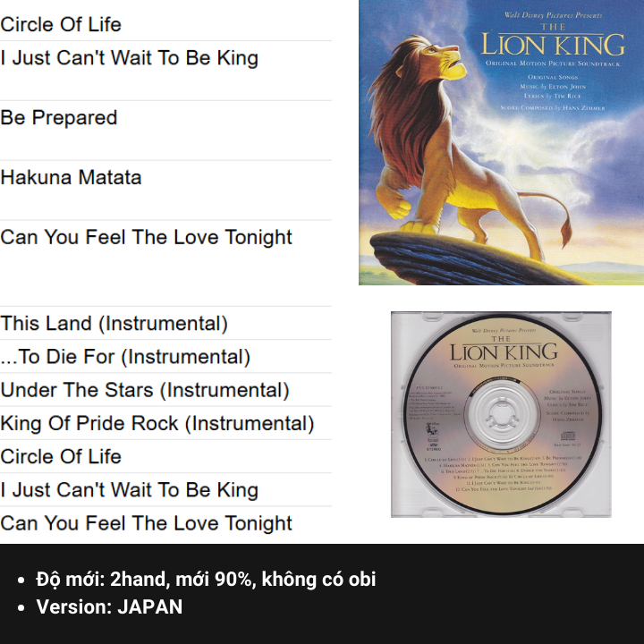Open the CD disc photo thumbnail

tap(501, 414)
